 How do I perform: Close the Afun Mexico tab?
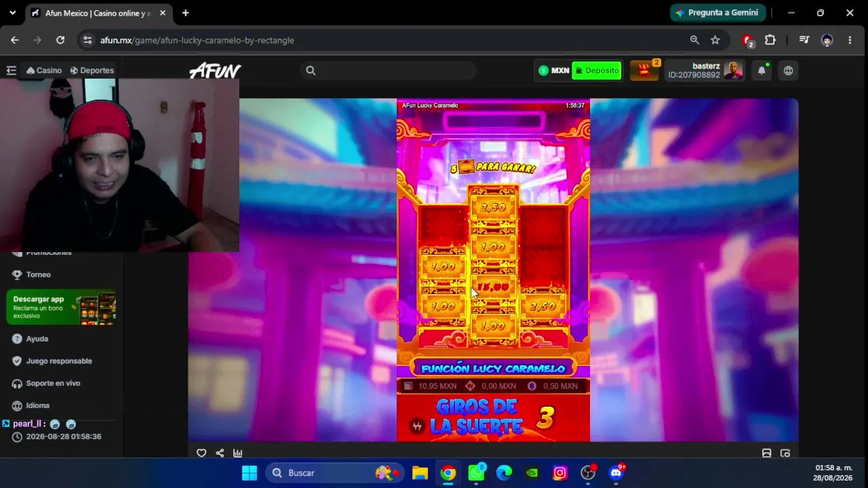163,13
